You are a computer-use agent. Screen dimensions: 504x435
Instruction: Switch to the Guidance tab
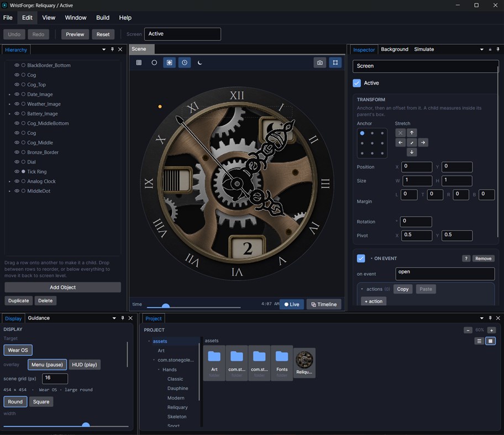point(39,318)
